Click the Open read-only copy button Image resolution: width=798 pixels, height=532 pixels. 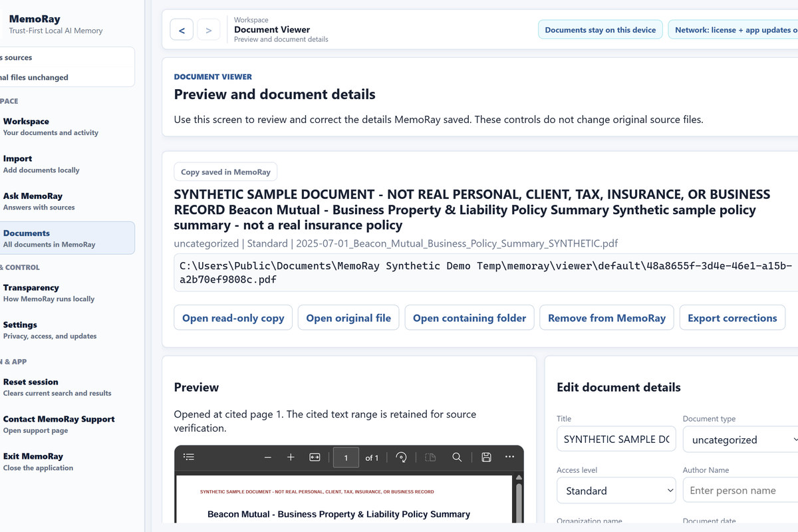233,318
